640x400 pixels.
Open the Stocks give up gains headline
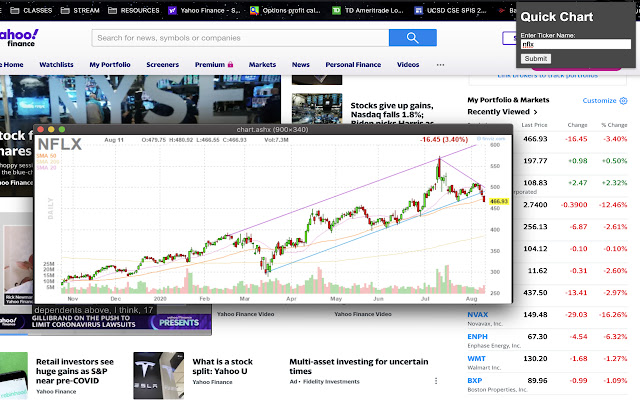click(x=392, y=114)
